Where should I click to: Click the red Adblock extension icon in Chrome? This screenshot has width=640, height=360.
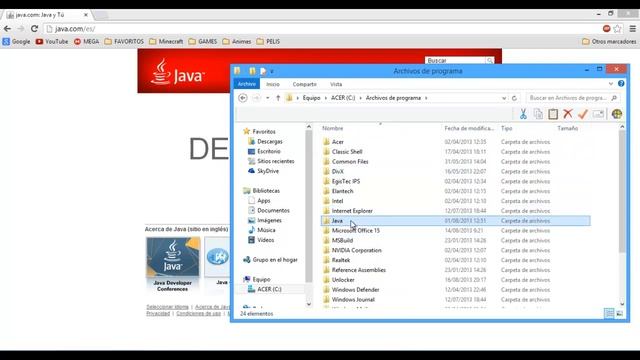(607, 29)
